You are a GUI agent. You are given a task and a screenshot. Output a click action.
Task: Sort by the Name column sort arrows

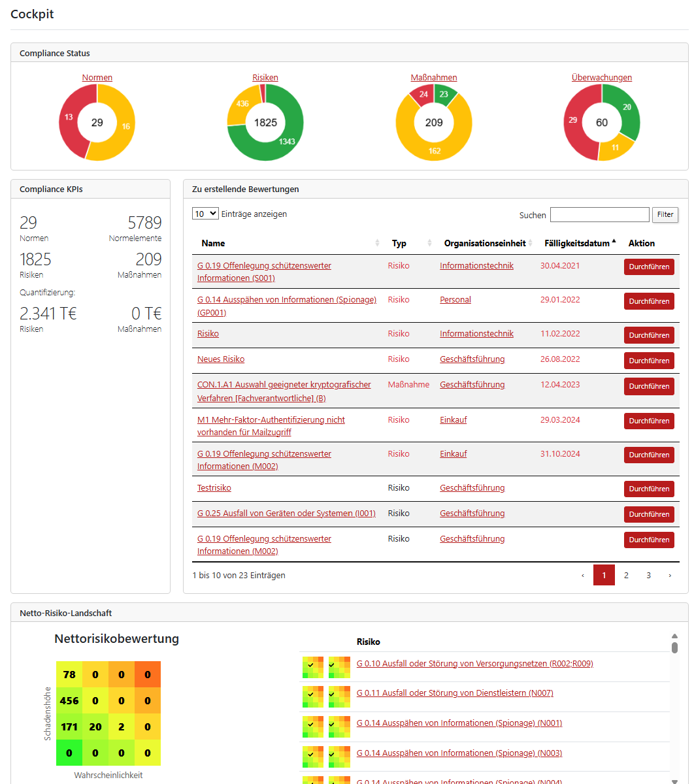coord(377,243)
